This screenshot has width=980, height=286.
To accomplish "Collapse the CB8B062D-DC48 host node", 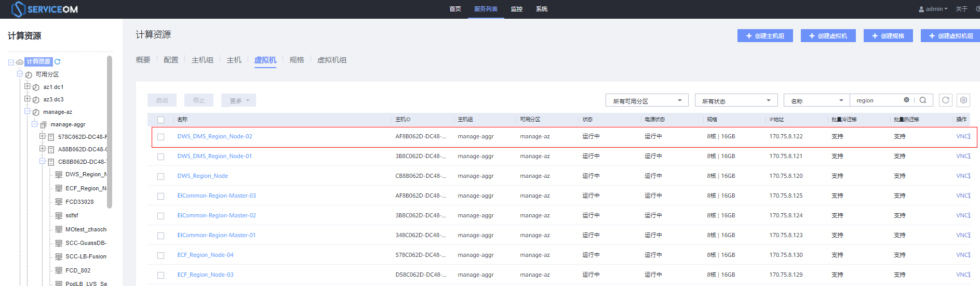I will [43, 161].
